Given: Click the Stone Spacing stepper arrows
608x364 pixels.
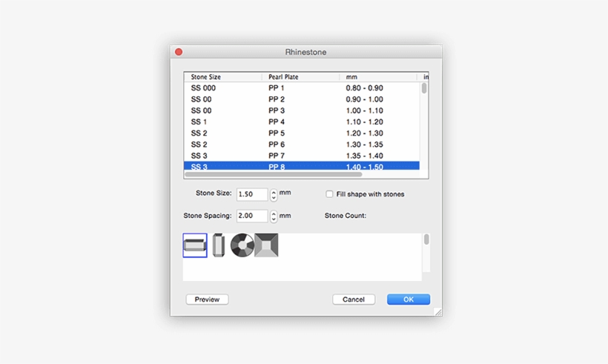Looking at the screenshot, I should pyautogui.click(x=274, y=216).
